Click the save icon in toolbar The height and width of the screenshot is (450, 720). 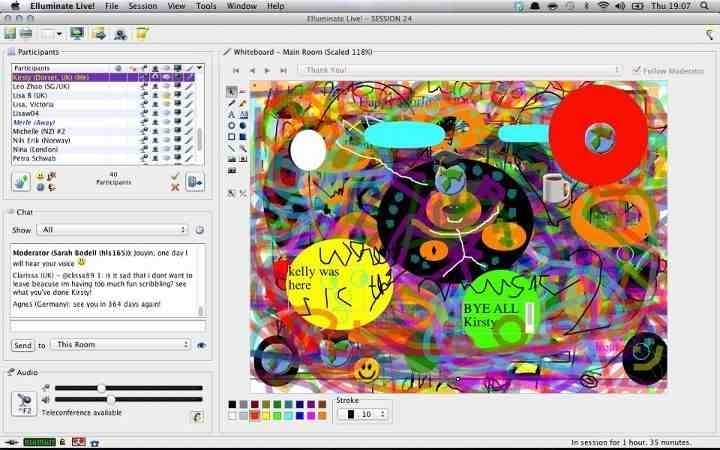tap(10, 34)
